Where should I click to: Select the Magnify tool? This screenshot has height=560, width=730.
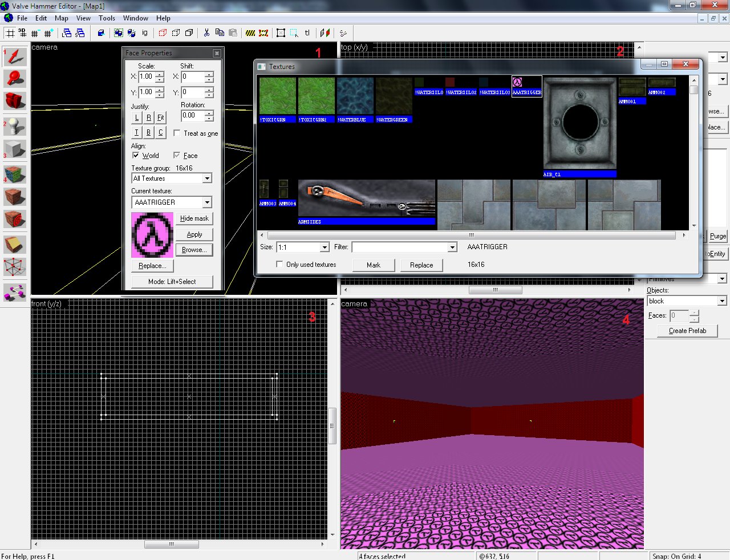pyautogui.click(x=15, y=78)
